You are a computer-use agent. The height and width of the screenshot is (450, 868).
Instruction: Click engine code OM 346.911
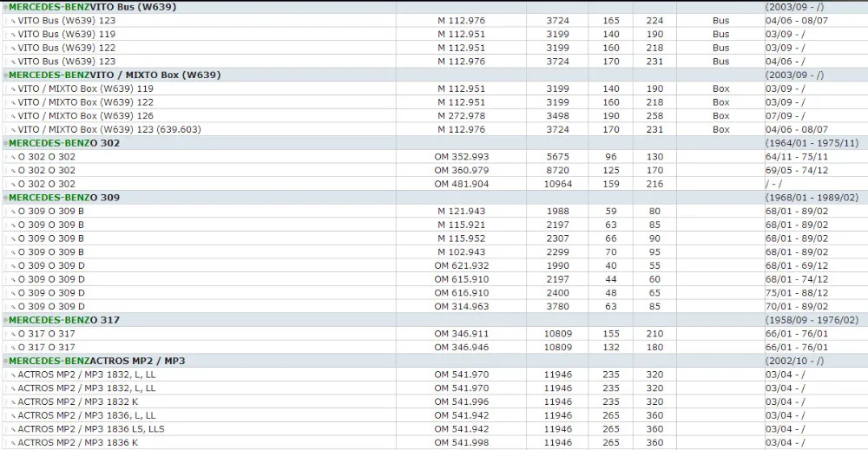tap(461, 334)
